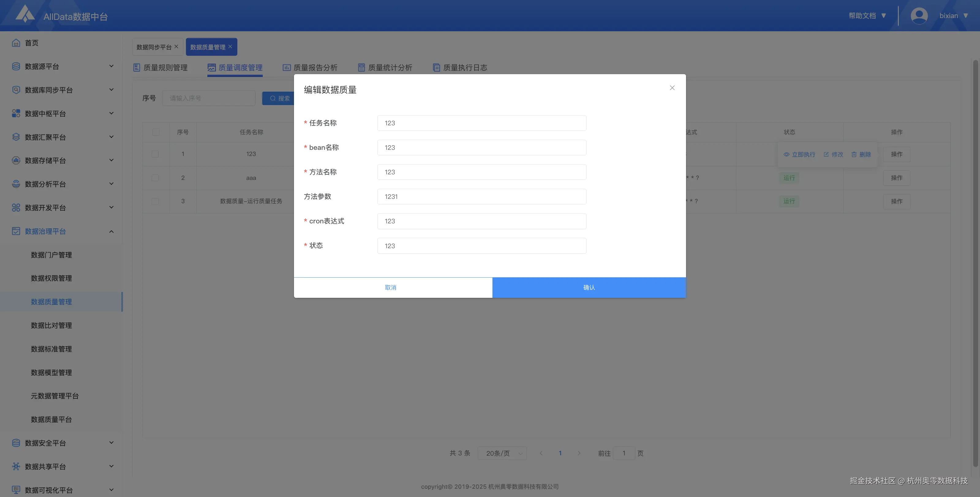The width and height of the screenshot is (980, 497).
Task: Close the 编辑数据质量 dialog
Action: (x=672, y=88)
